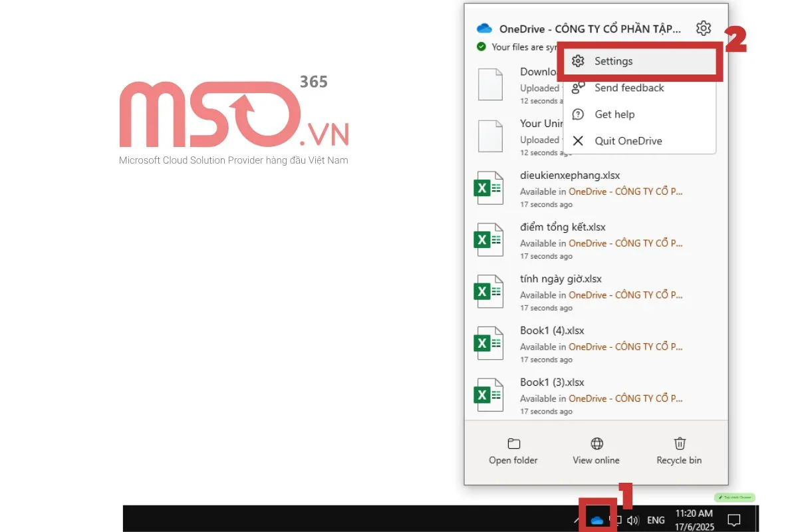Open the file điểm tổng kết.xlsx
Viewport: 798px width, 532px height.
point(563,227)
